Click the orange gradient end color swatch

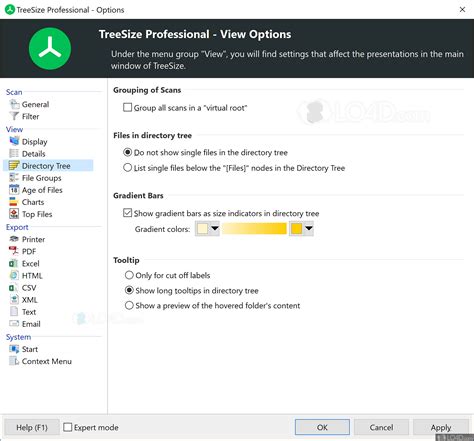[x=296, y=229]
